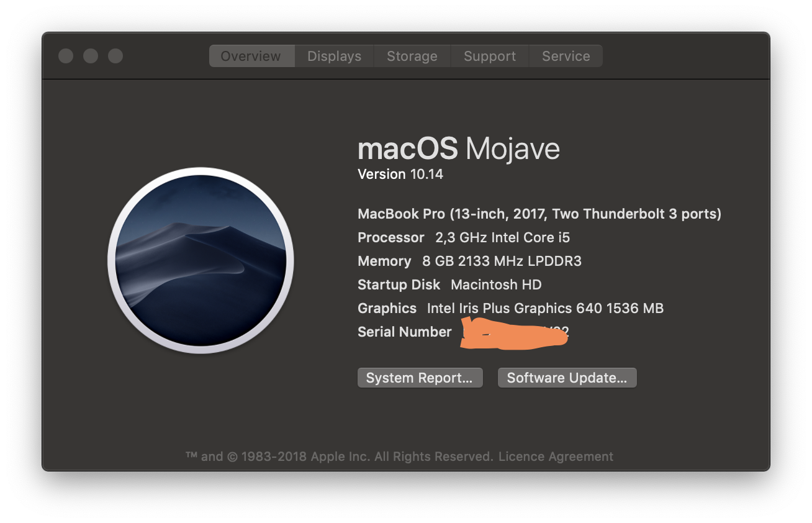The width and height of the screenshot is (812, 523).
Task: Click the "8 GB 2133 MHz LPDDR3" value
Action: coord(502,261)
